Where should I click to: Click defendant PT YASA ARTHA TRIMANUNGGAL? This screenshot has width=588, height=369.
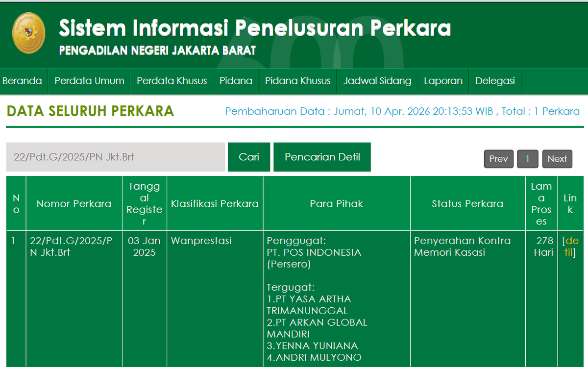[x=309, y=305]
